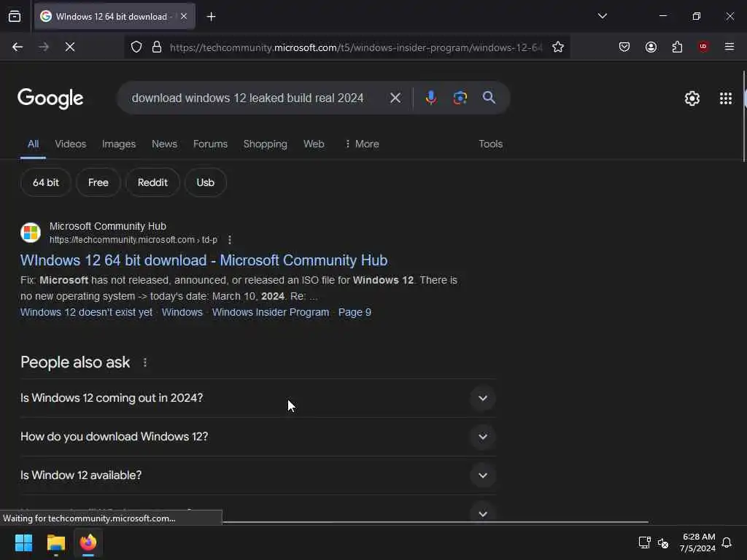Search by image with Lens icon
This screenshot has height=560, width=747.
(x=460, y=98)
